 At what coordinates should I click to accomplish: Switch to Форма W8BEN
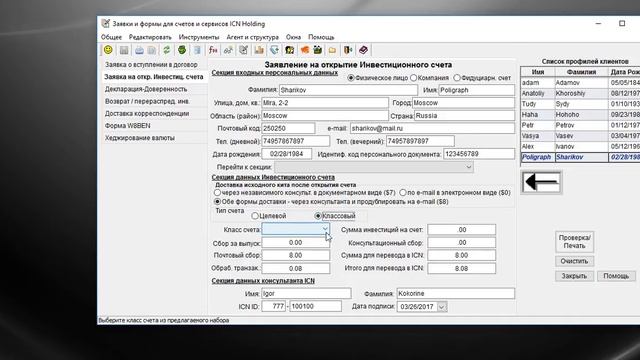pos(154,126)
